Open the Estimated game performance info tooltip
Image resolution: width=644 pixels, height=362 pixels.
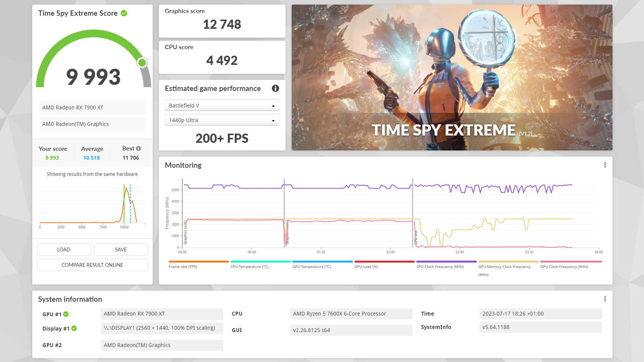(x=275, y=88)
